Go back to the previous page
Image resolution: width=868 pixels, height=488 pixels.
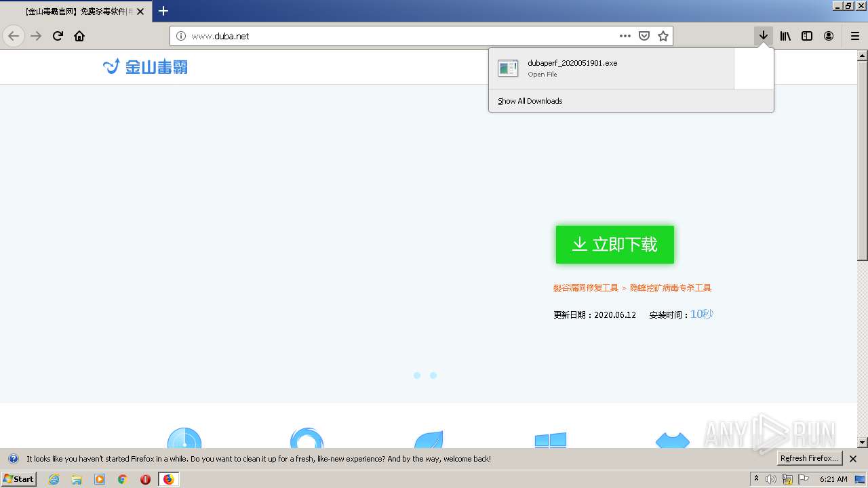click(14, 36)
